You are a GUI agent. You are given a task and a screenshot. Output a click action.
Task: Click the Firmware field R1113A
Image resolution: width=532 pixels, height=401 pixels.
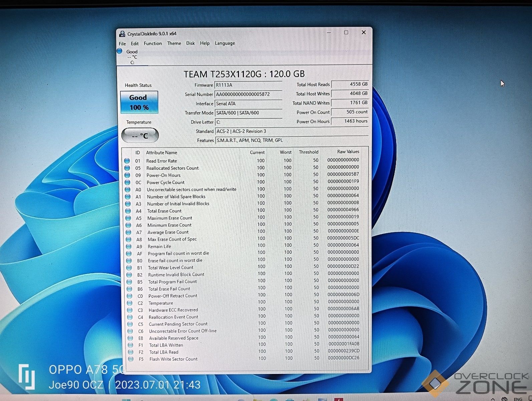[248, 85]
